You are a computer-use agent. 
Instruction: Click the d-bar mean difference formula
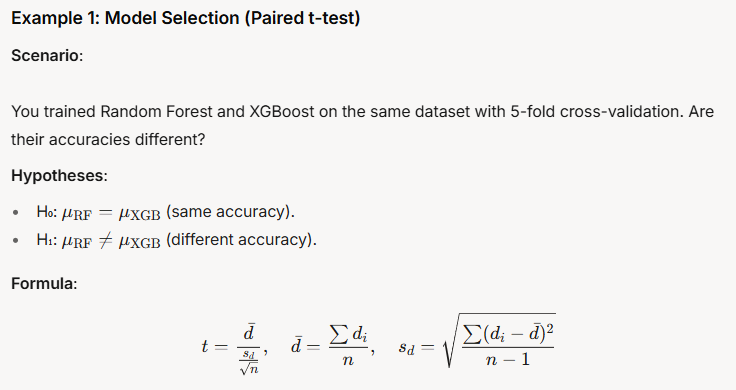pyautogui.click(x=333, y=346)
